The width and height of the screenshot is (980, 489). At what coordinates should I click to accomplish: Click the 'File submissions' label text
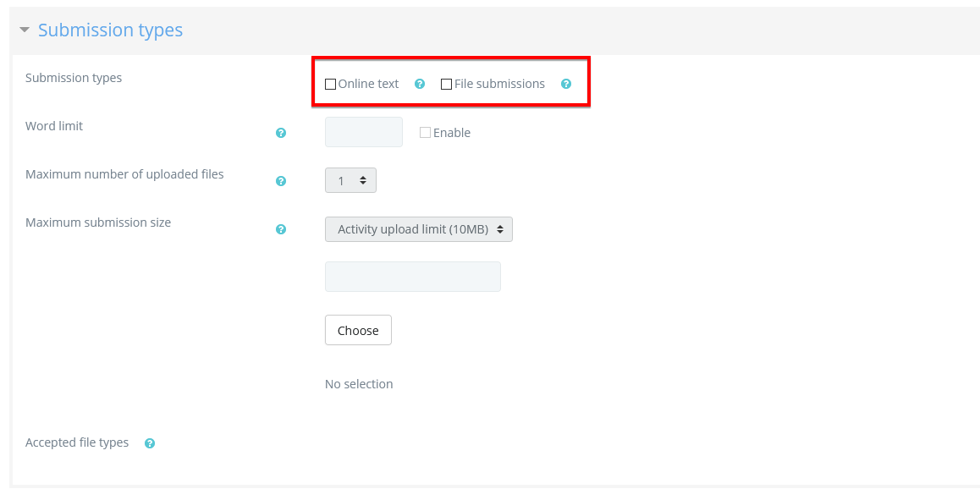click(499, 84)
